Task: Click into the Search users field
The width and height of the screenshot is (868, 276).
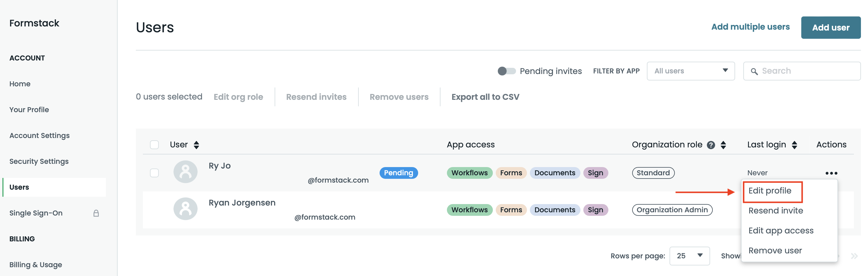Action: (x=805, y=71)
